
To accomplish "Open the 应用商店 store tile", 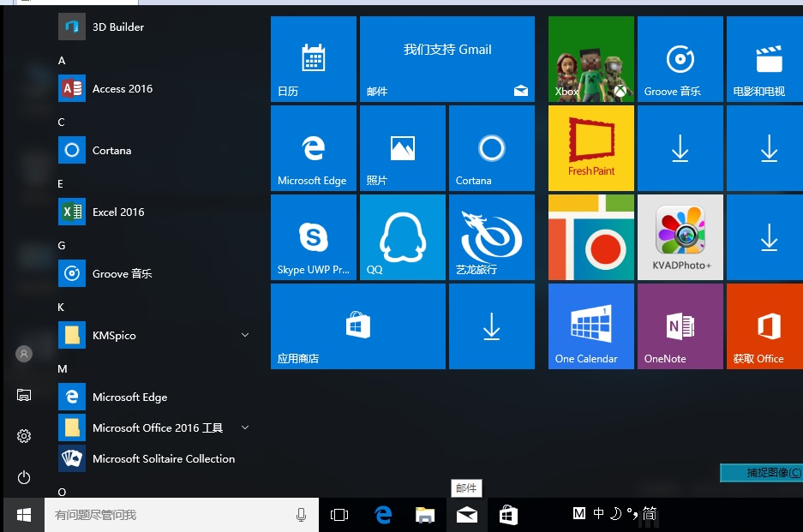I will coord(357,326).
